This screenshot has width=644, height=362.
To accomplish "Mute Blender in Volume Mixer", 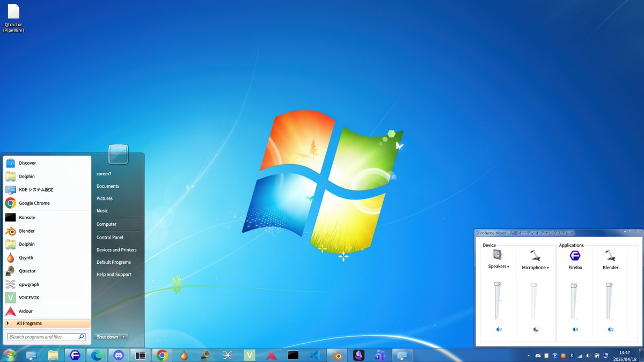I will 610,329.
